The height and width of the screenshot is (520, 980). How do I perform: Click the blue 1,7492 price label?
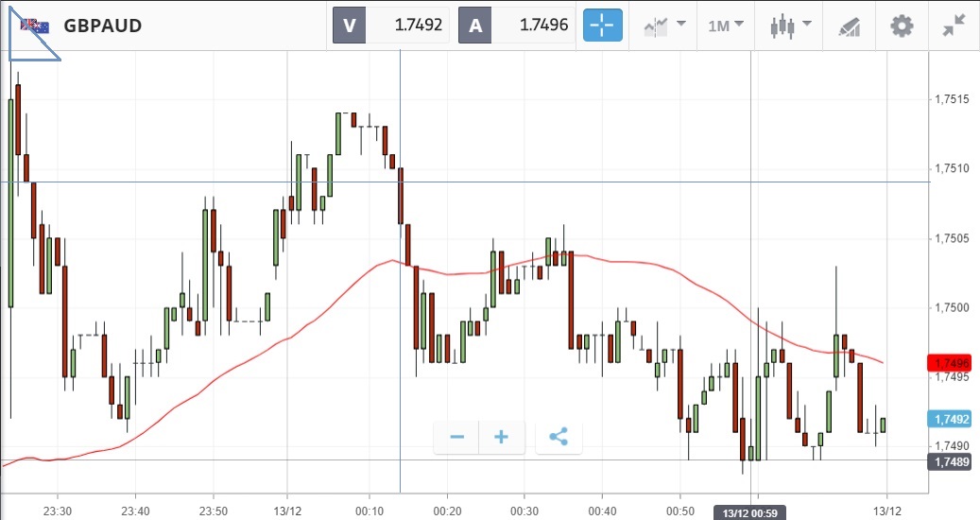tap(951, 419)
